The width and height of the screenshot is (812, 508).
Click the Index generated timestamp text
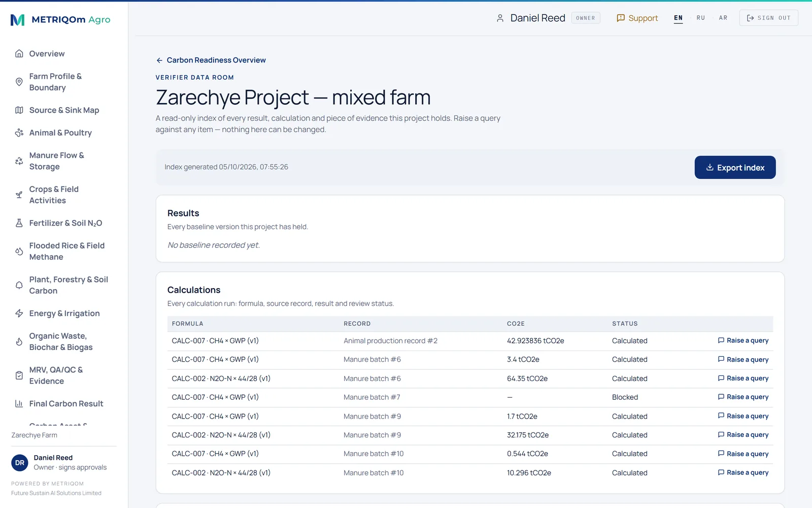(x=226, y=167)
